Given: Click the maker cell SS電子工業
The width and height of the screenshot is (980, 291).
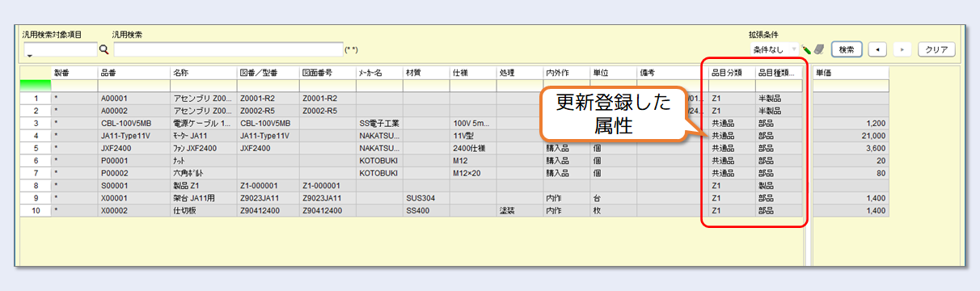Looking at the screenshot, I should [x=379, y=124].
